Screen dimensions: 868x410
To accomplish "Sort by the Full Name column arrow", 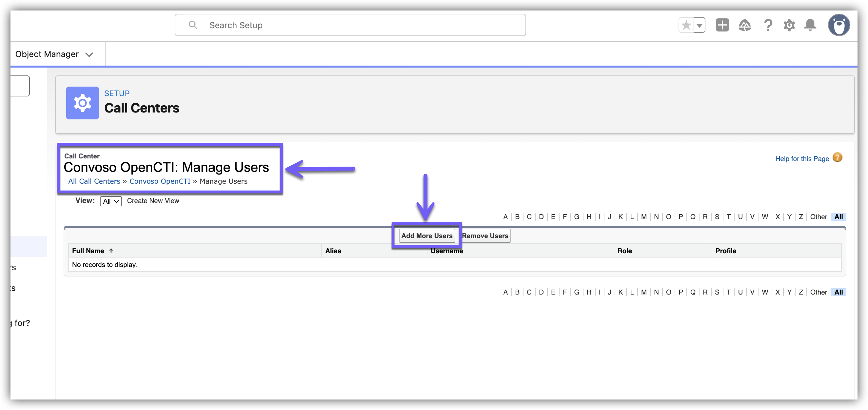I will click(x=111, y=251).
